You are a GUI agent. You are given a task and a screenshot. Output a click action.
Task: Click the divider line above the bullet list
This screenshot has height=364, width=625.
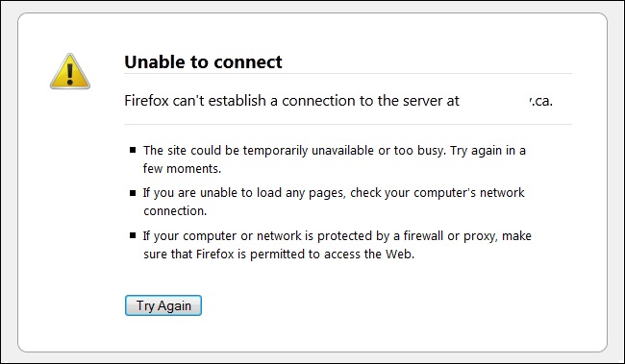(x=348, y=124)
